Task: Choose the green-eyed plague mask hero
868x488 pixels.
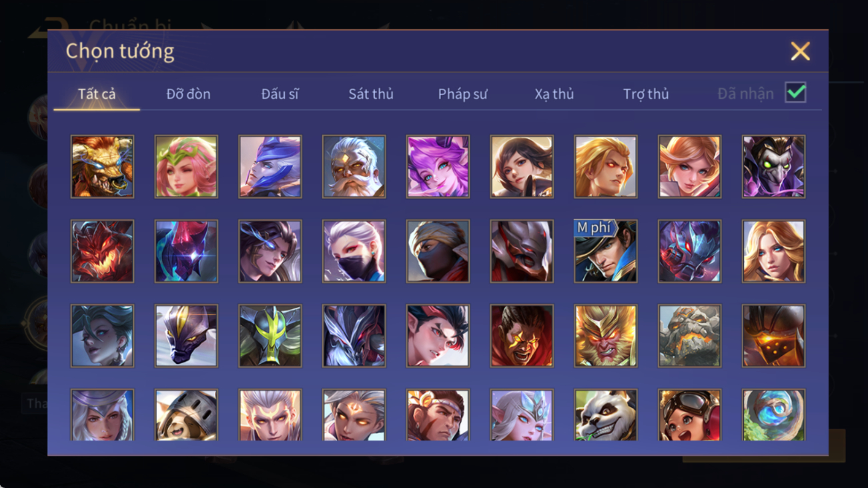Action: (773, 167)
